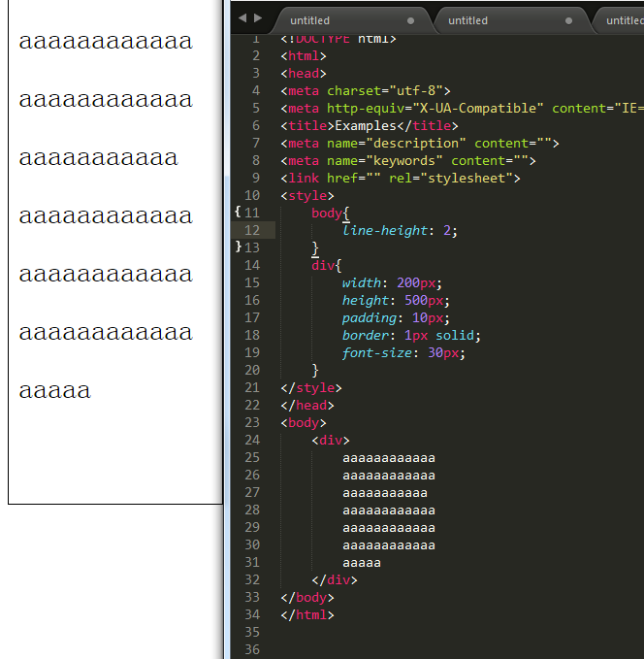Switch to the second untitled tab
Image resolution: width=644 pixels, height=659 pixels.
[467, 20]
